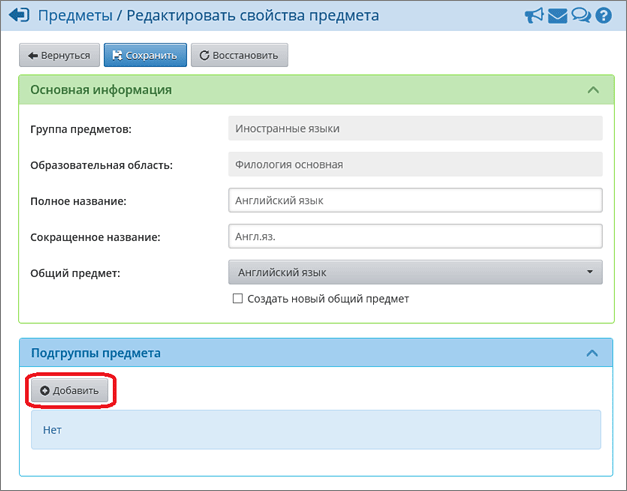
Task: Collapse the Подгруппы предмета panel using its chevron
Action: 593,354
